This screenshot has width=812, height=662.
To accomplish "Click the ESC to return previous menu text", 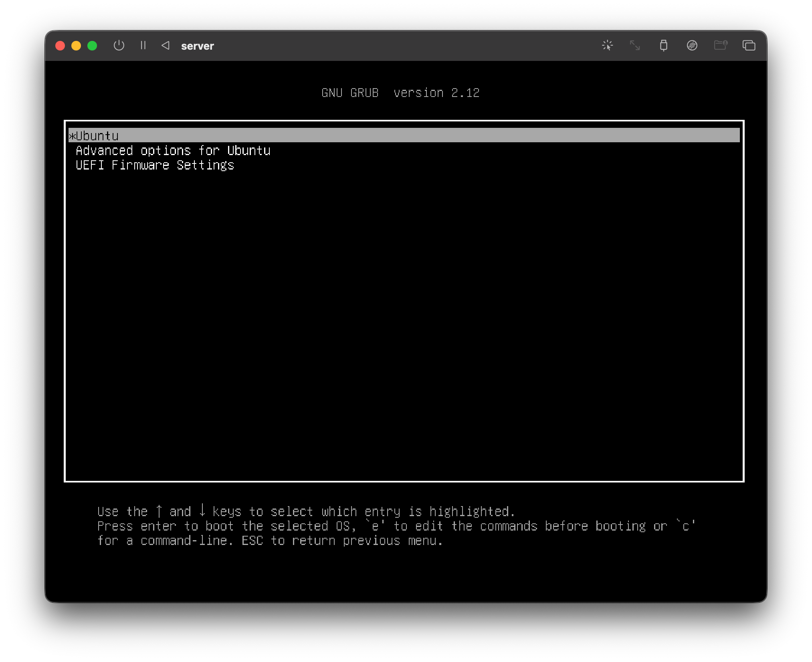I will [x=342, y=541].
